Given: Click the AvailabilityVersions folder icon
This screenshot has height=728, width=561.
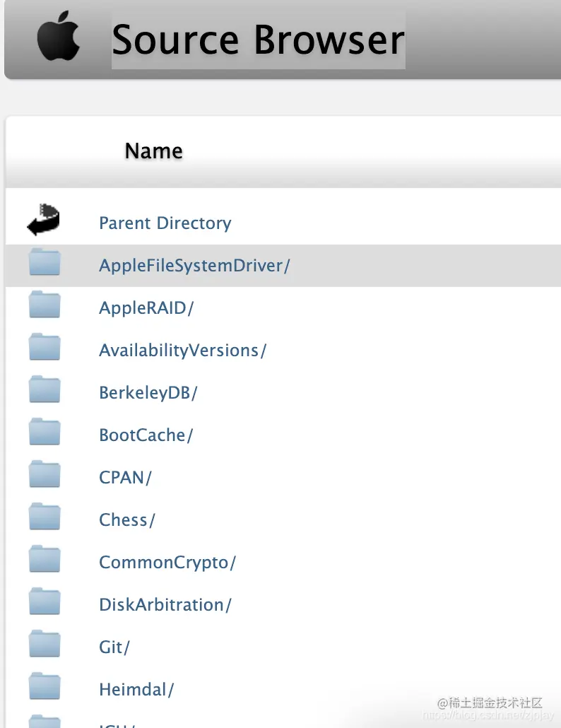Looking at the screenshot, I should 45,347.
